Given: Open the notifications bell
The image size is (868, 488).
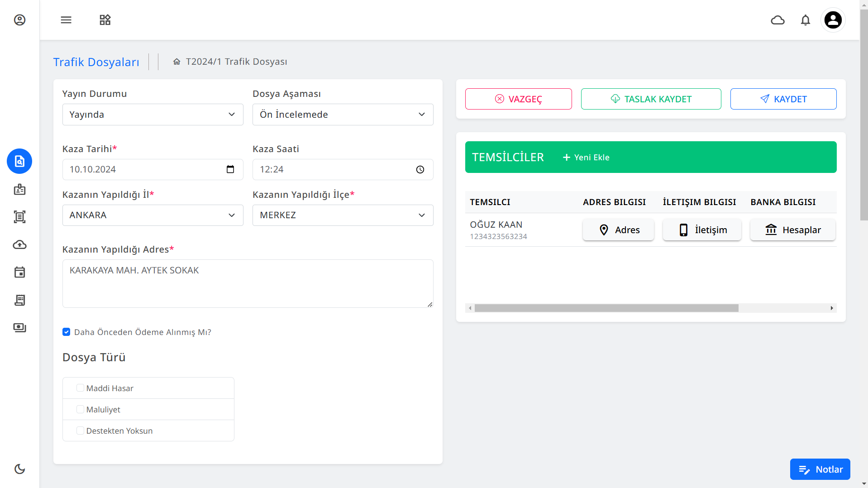Looking at the screenshot, I should (805, 20).
